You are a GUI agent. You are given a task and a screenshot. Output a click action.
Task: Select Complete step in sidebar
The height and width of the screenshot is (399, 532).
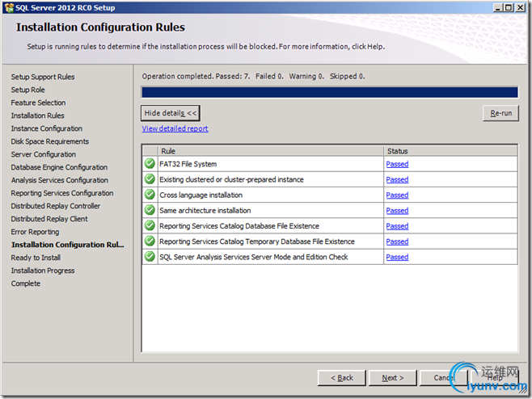coord(26,283)
